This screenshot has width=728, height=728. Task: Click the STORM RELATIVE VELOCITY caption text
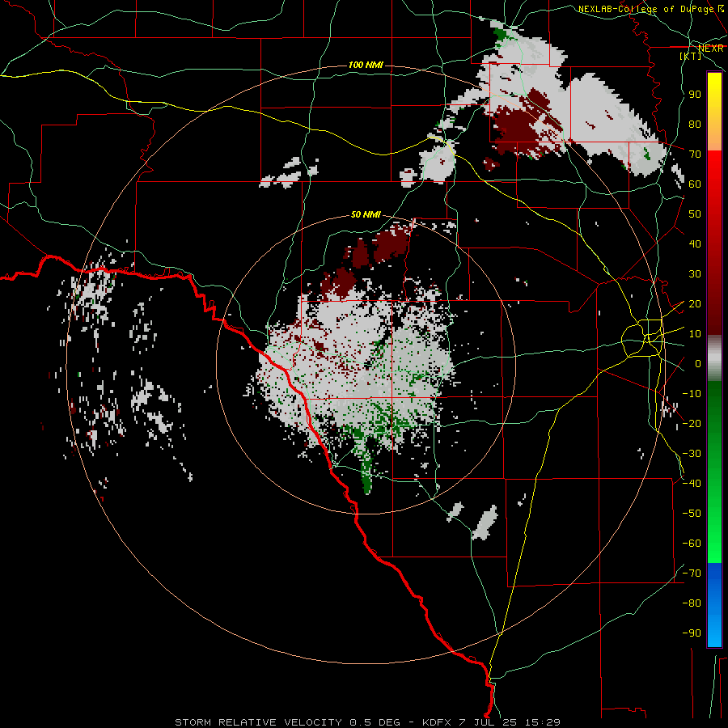pyautogui.click(x=260, y=722)
